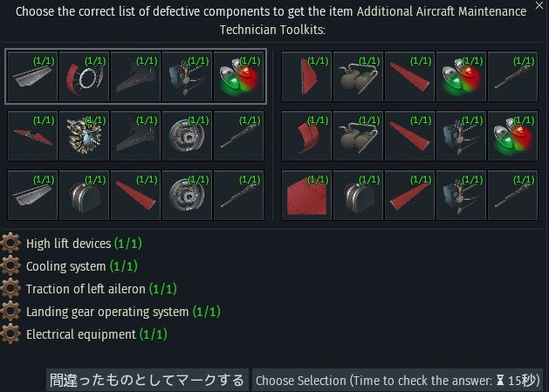Click navigation lights in top-left selected row
Screen dimensions: 549x392
pos(238,77)
